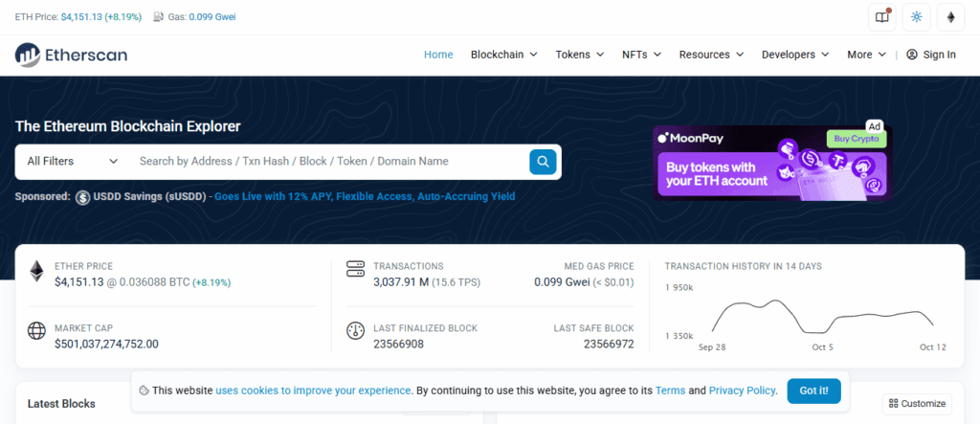Click the Customize button

click(x=917, y=404)
